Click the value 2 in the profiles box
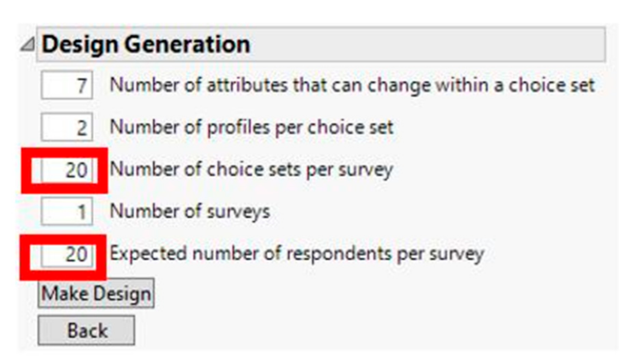Viewport: 632px width, 364px height. [x=82, y=128]
